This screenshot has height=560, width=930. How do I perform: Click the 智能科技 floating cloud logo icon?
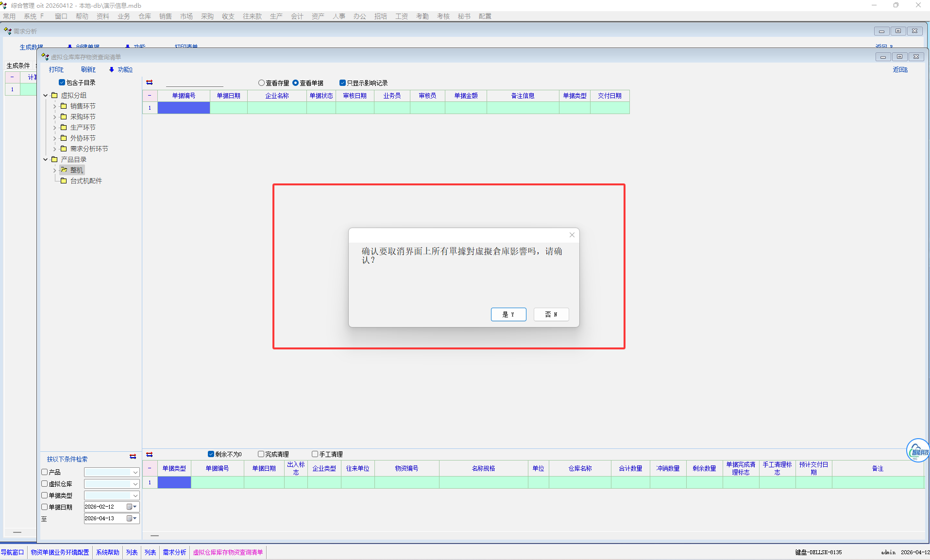(917, 450)
